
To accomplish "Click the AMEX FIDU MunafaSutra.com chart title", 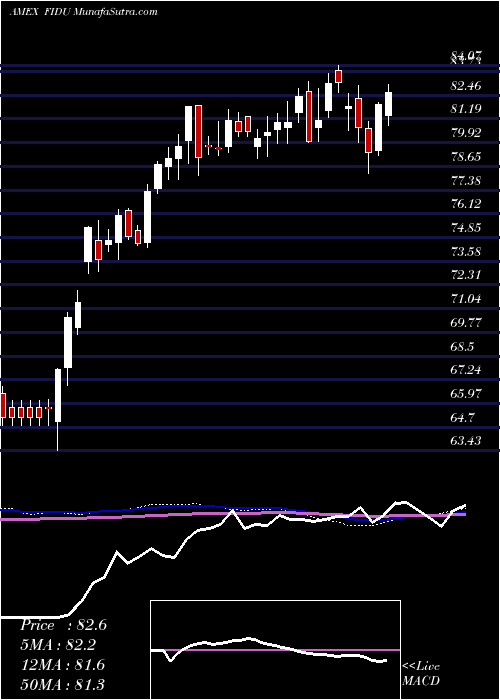I will (x=83, y=12).
